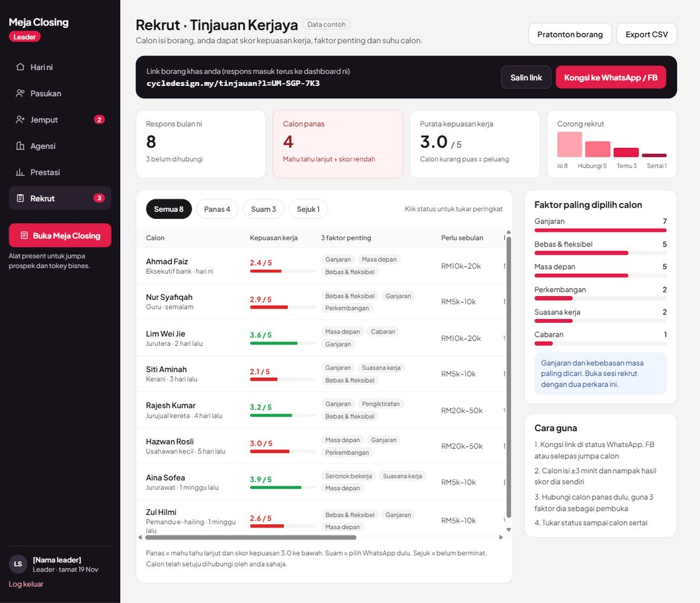Go to the Pasukan section

[60, 94]
